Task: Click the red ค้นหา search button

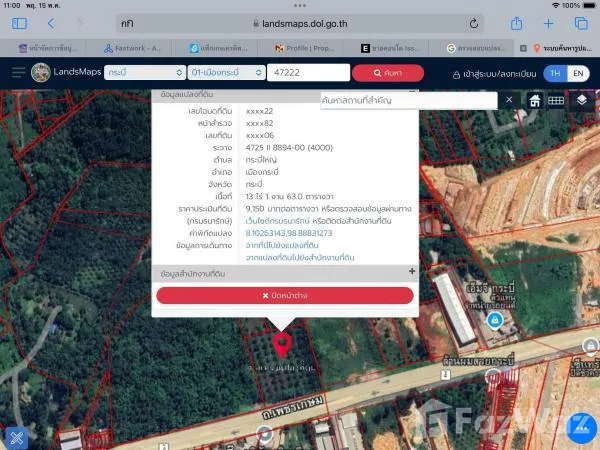Action: point(387,72)
